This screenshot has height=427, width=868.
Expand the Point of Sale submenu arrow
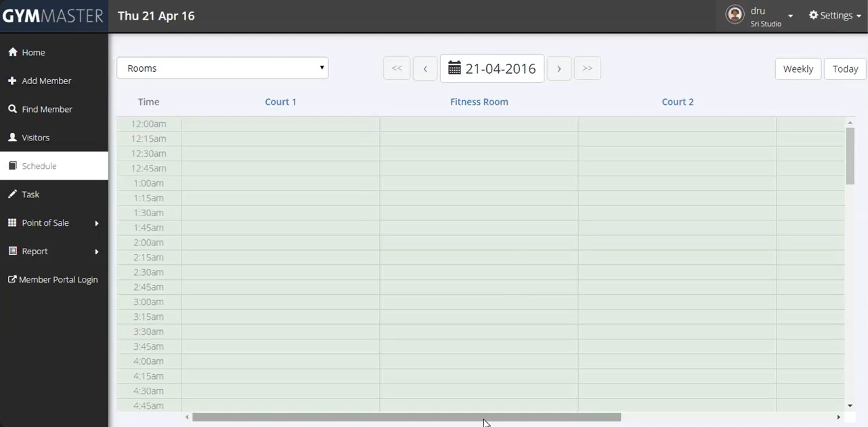coord(96,223)
